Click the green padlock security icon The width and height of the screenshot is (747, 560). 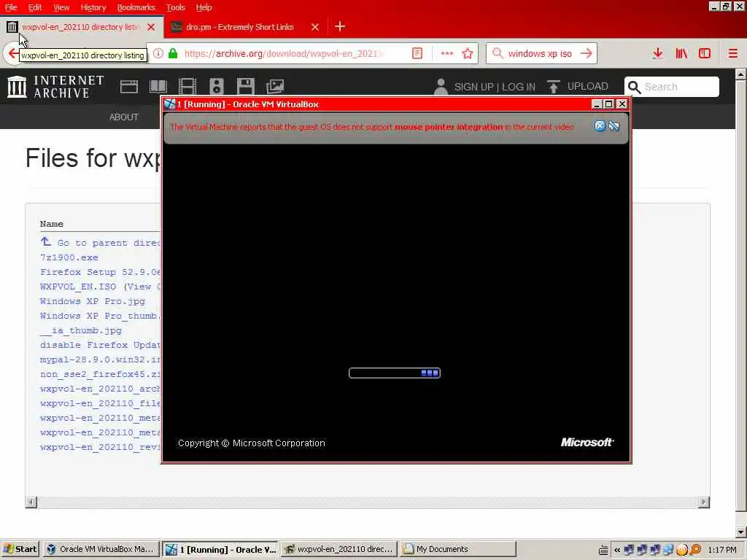[x=173, y=53]
